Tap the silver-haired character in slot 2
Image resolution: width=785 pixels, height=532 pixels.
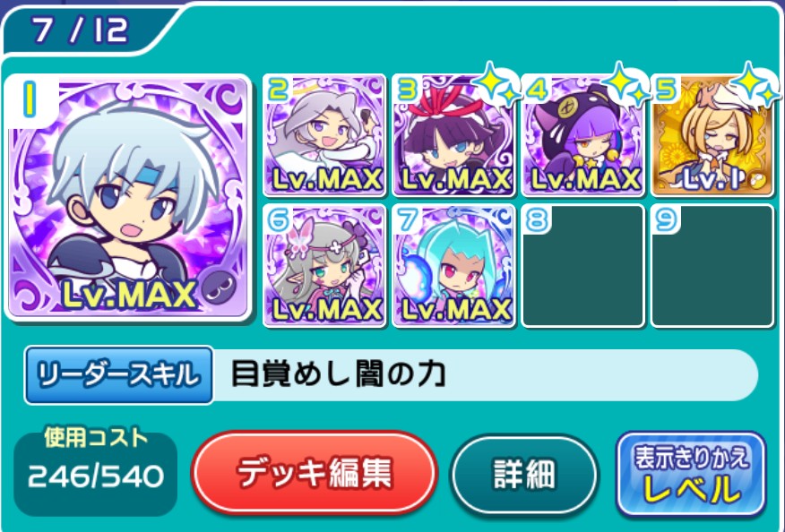coord(324,135)
